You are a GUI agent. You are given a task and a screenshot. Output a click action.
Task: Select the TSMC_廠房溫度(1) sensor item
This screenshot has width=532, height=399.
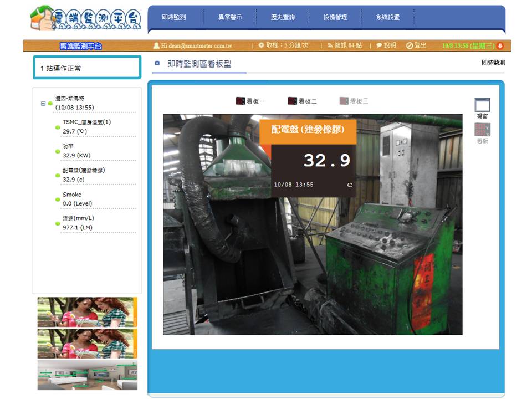click(x=86, y=122)
